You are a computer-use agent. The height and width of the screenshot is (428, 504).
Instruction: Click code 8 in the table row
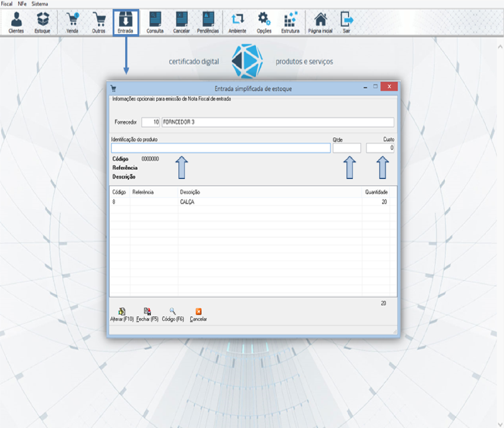point(114,202)
